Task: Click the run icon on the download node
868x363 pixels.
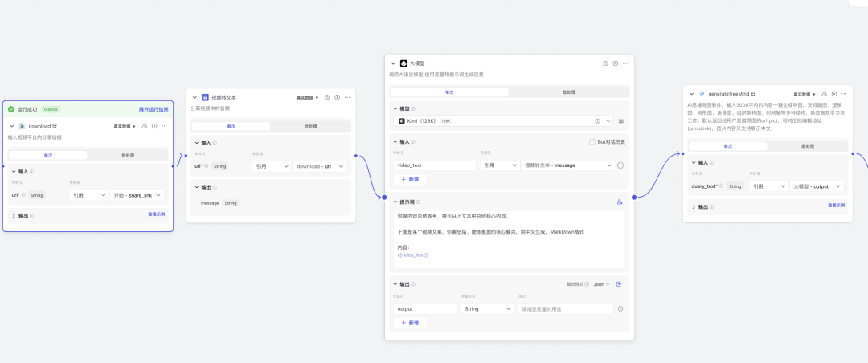Action: pos(154,126)
